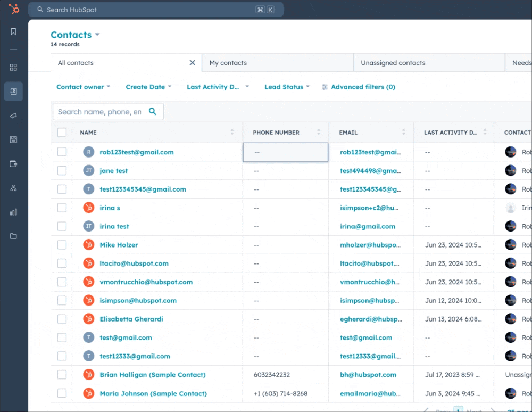Click the HubSpot avatar beside Elisabetta Gherardi
The height and width of the screenshot is (412, 532).
click(x=89, y=319)
